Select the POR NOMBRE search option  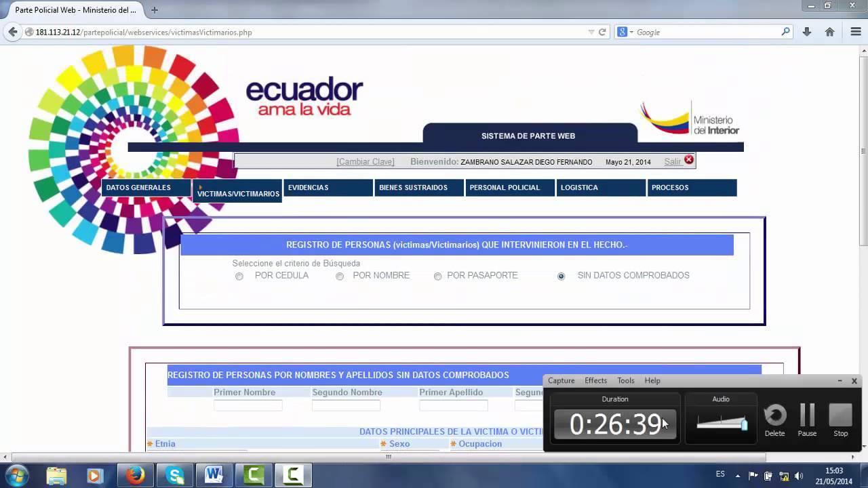pyautogui.click(x=340, y=276)
